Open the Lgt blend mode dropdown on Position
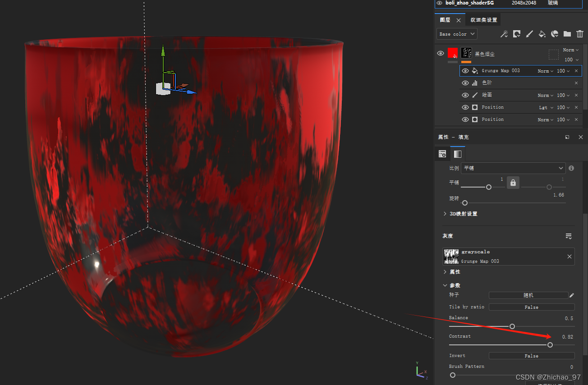Image resolution: width=588 pixels, height=385 pixels. pos(545,107)
